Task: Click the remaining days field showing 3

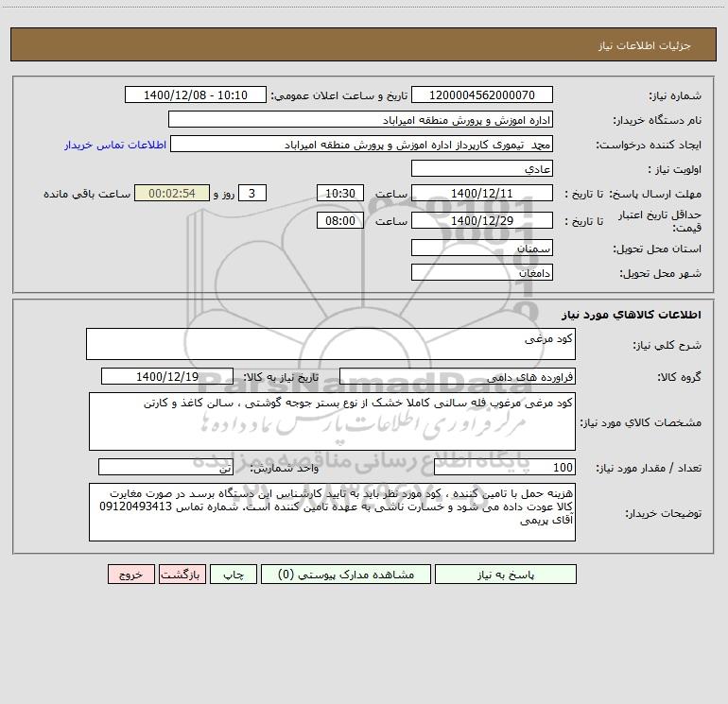Action: click(252, 193)
